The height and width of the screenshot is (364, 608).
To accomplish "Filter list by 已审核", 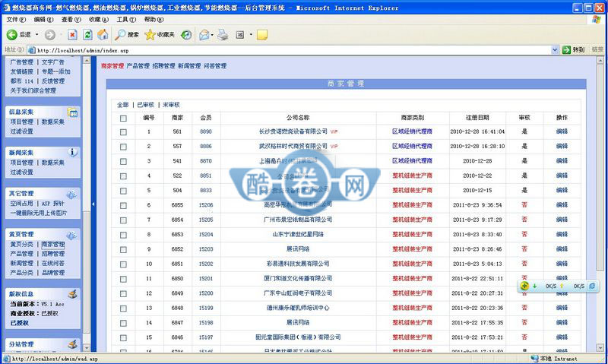I will click(146, 105).
